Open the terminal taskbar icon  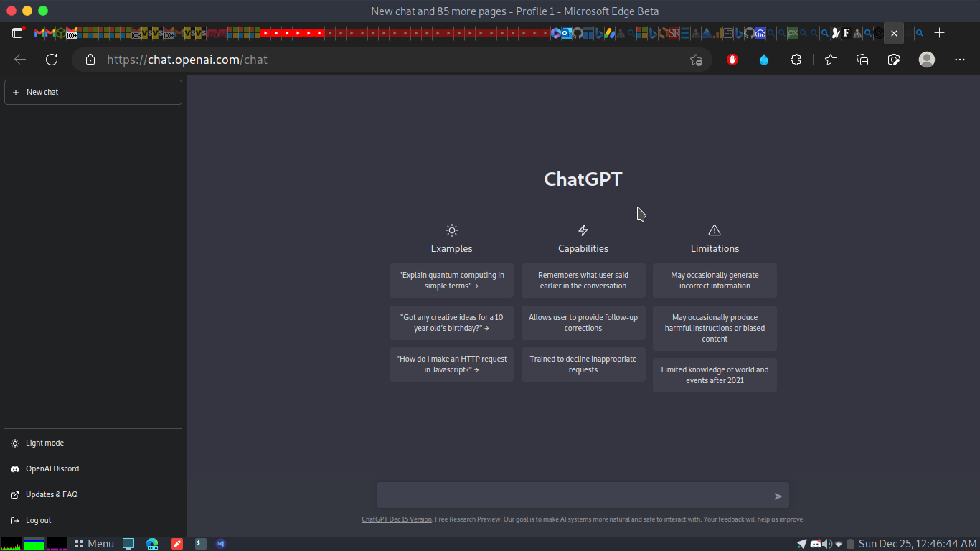click(x=201, y=544)
